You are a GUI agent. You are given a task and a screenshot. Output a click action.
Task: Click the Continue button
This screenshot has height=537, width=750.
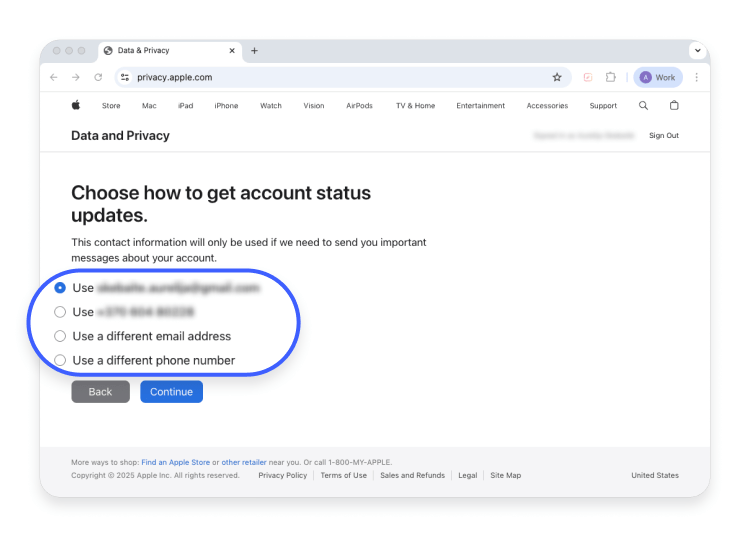171,392
